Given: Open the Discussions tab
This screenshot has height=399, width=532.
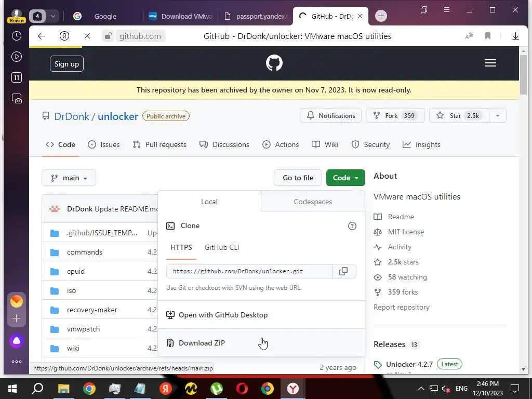Looking at the screenshot, I should click(224, 145).
